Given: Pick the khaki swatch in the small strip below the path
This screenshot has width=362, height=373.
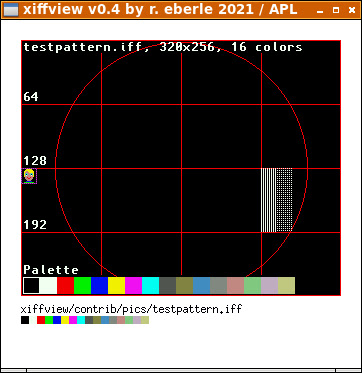Looking at the screenshot, I should (145, 320).
